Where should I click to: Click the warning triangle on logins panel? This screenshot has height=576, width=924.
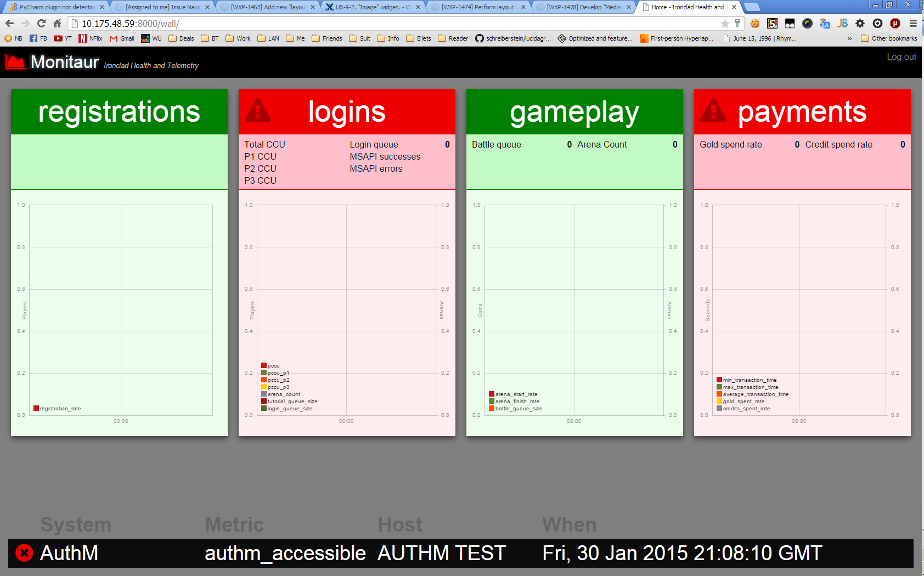click(x=258, y=111)
